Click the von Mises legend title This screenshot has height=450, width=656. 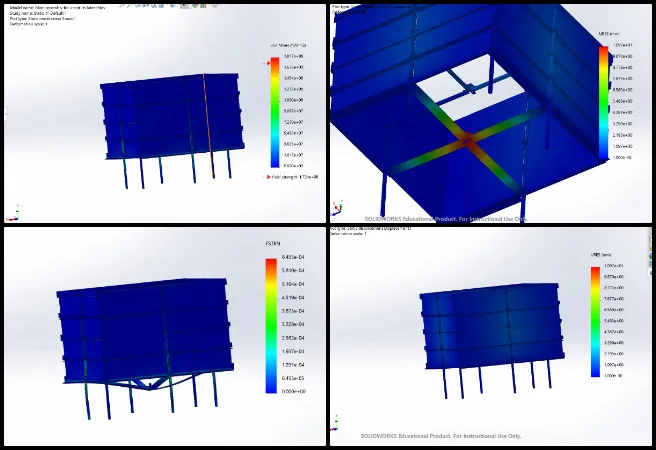pos(288,46)
